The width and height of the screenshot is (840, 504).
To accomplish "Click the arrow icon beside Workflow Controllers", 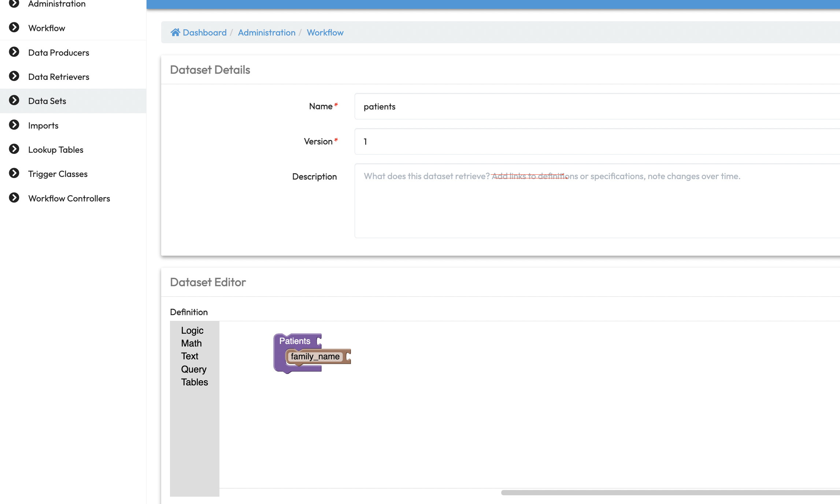I will [14, 198].
